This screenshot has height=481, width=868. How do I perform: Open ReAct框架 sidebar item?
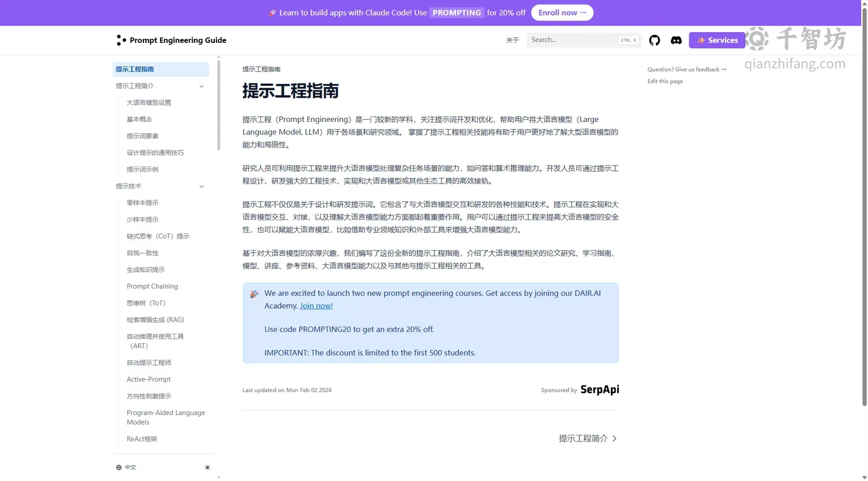pyautogui.click(x=142, y=439)
